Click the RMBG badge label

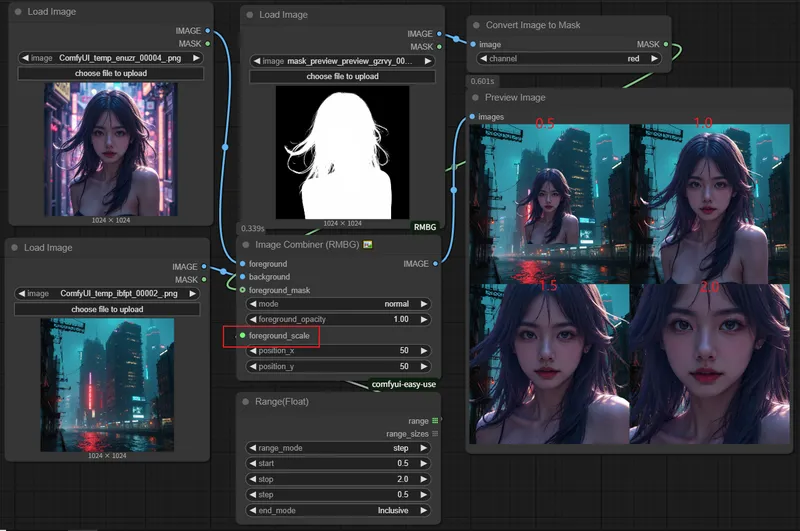click(x=424, y=227)
